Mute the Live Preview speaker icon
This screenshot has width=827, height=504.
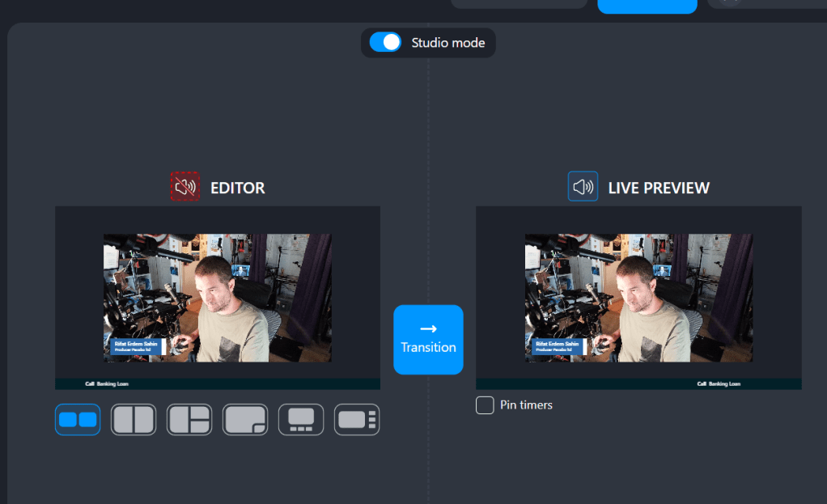pos(583,186)
